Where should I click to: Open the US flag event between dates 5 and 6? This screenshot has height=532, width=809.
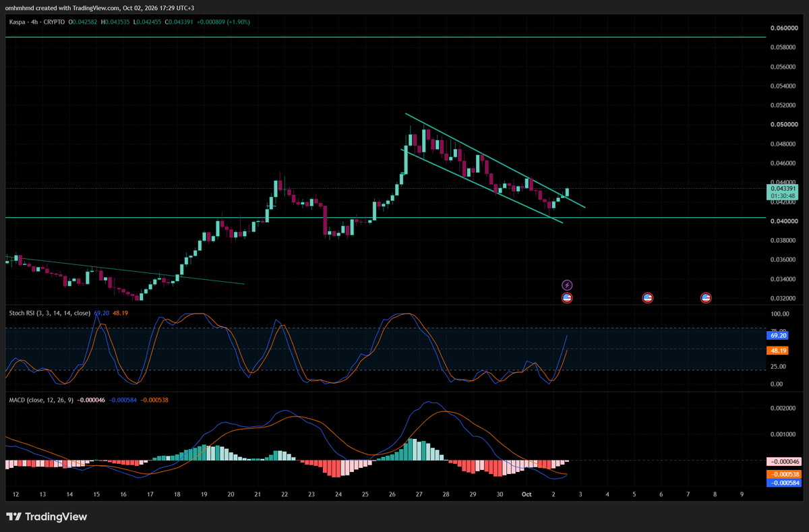648,297
